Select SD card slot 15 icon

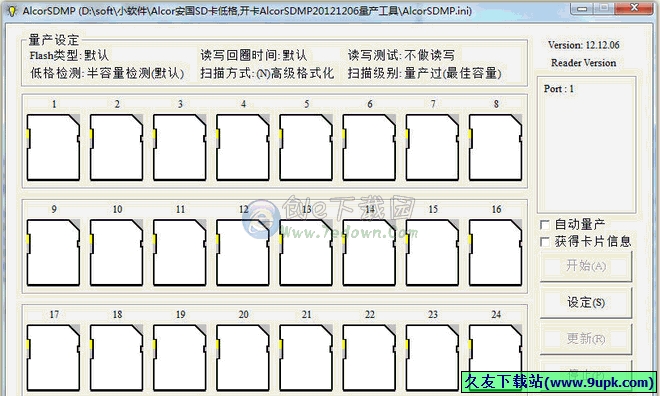432,252
